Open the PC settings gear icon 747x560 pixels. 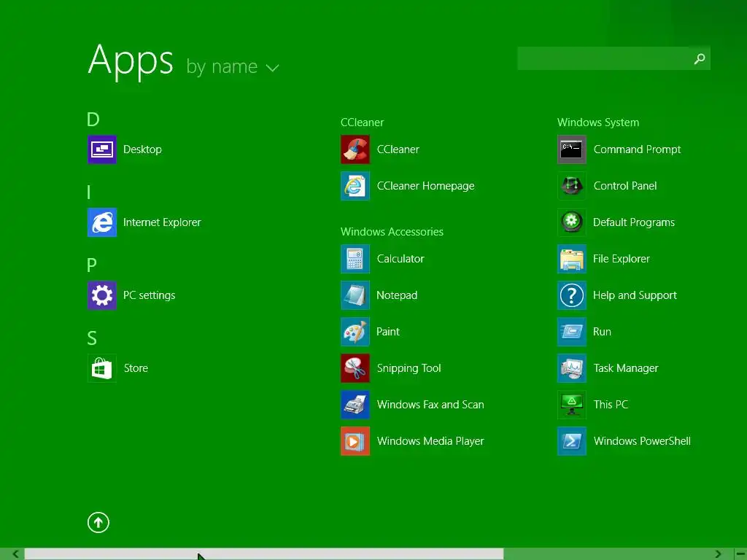(x=102, y=295)
